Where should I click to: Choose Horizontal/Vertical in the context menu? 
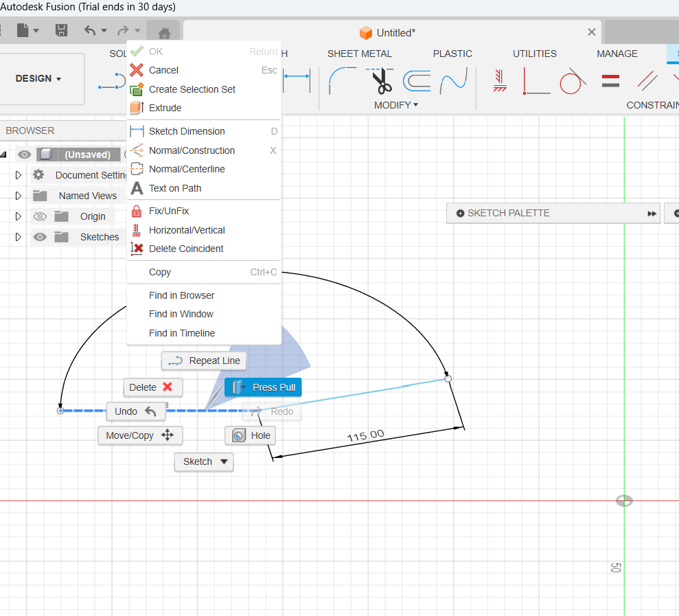pos(203,230)
